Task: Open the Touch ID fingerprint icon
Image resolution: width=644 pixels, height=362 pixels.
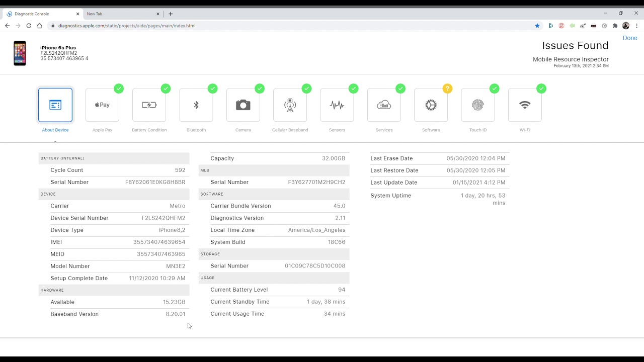Action: 478,105
